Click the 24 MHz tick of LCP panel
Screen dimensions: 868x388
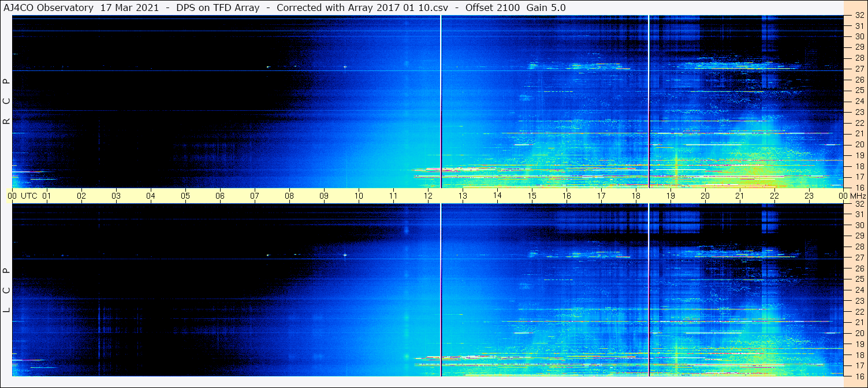(x=859, y=290)
